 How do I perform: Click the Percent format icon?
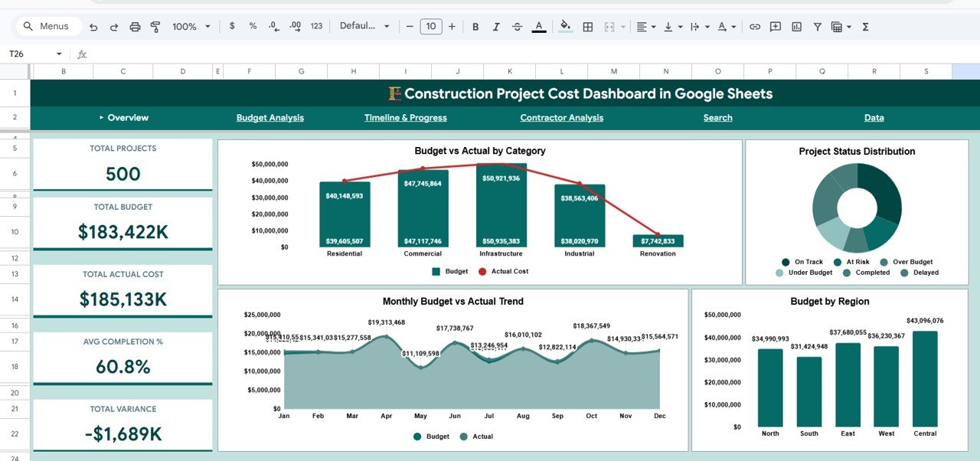[253, 26]
